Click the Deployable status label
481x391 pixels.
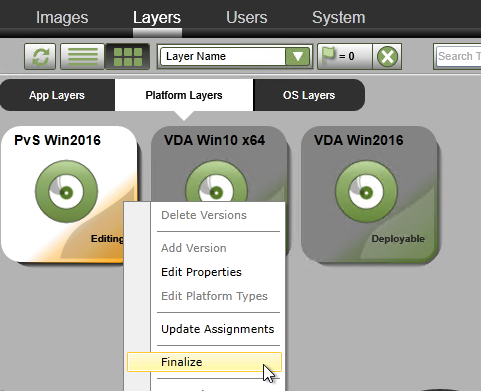398,239
